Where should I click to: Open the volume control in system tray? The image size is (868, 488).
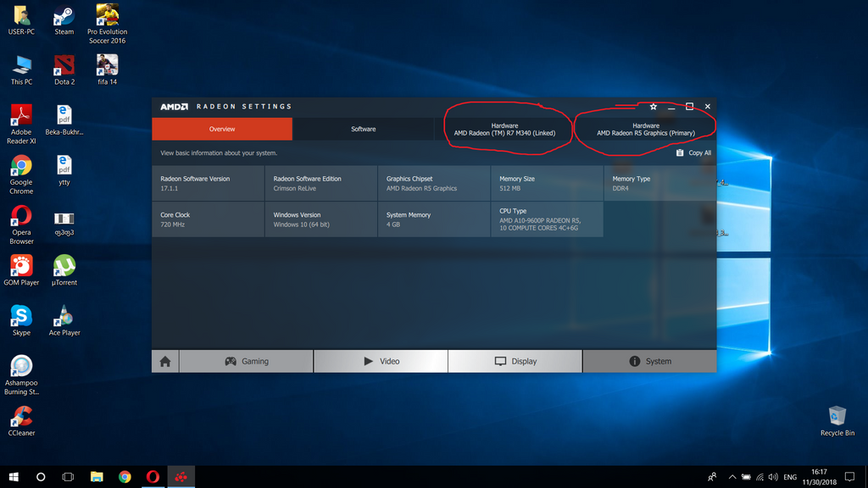click(x=773, y=477)
